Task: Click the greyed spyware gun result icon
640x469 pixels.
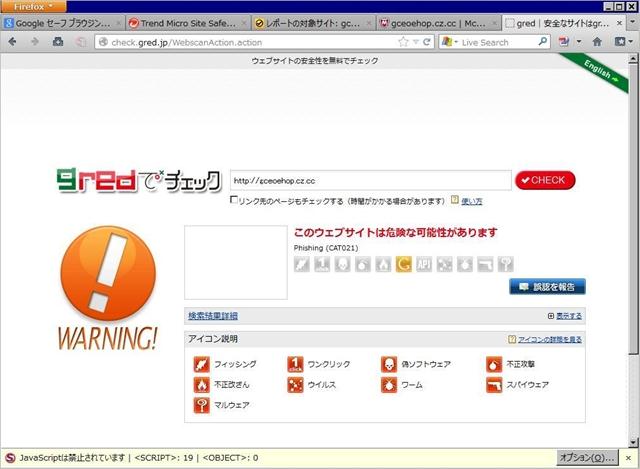Action: pos(485,264)
